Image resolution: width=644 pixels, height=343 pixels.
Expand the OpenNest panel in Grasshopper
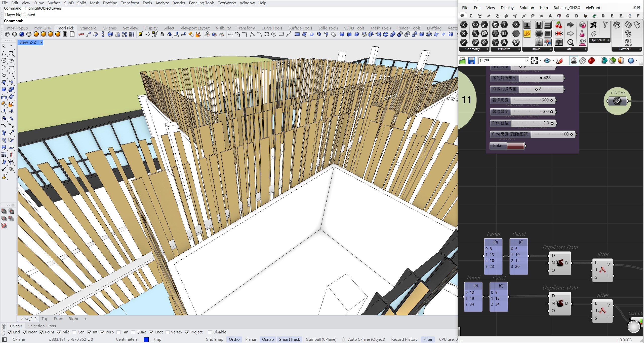609,40
